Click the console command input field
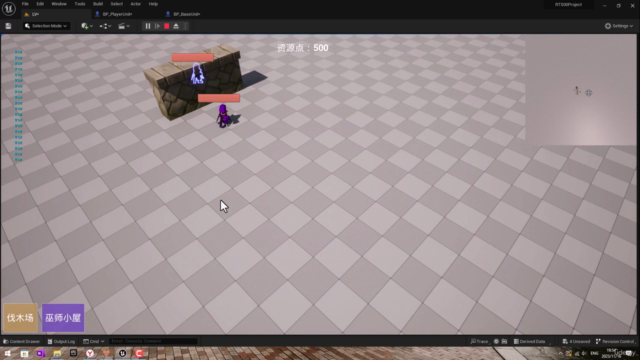The width and height of the screenshot is (640, 360). pyautogui.click(x=153, y=341)
